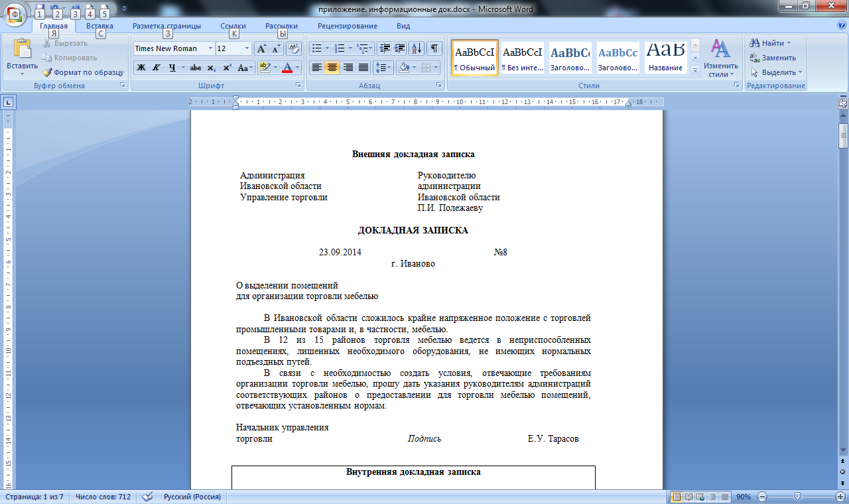
Task: Open the font name Times New Roman dropdown
Action: [210, 48]
